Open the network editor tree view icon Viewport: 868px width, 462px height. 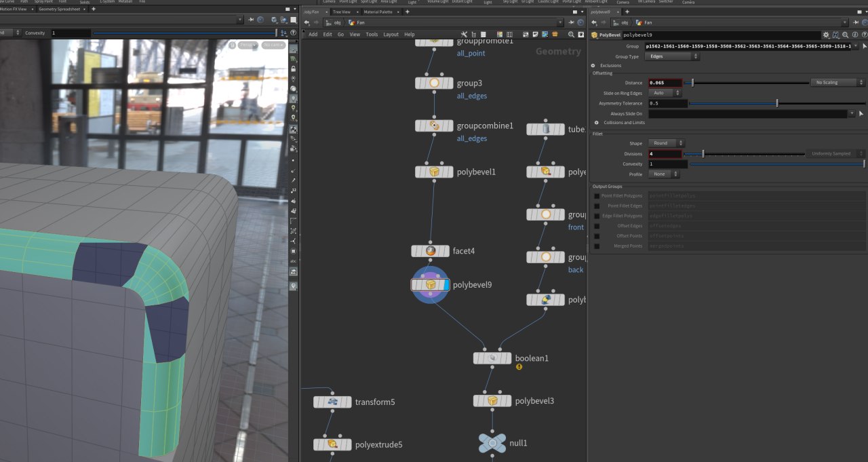pyautogui.click(x=473, y=34)
